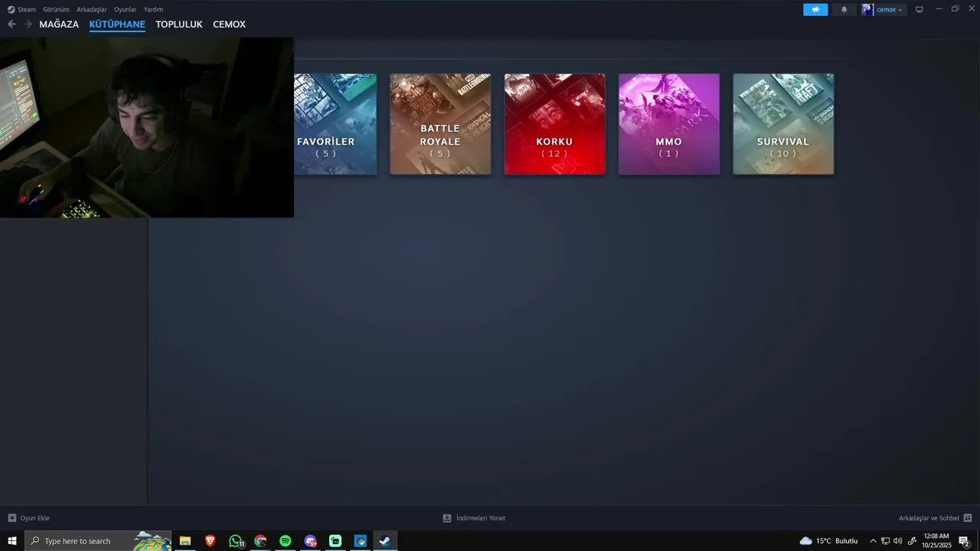Open the volume control in tray
The height and width of the screenshot is (551, 980).
(898, 541)
